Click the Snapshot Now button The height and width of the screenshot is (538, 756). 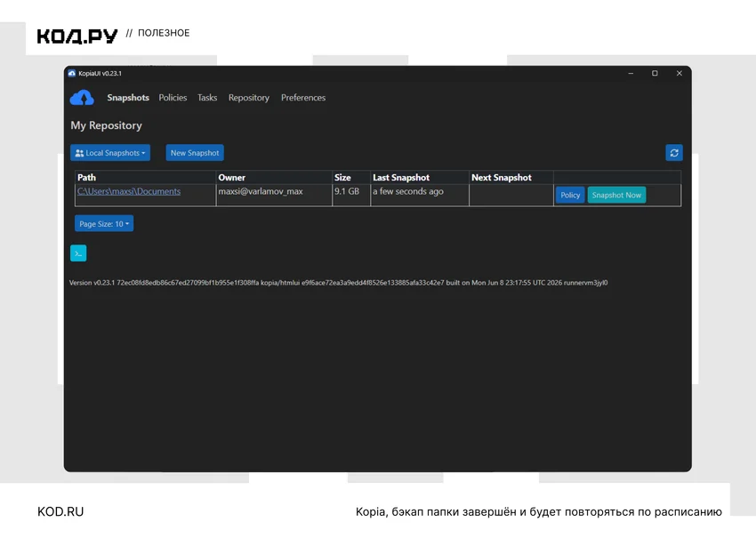[616, 196]
